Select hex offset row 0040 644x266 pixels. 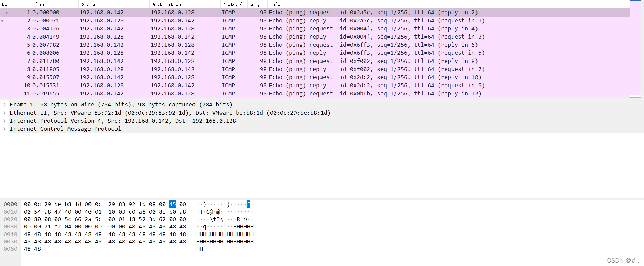coord(10,234)
